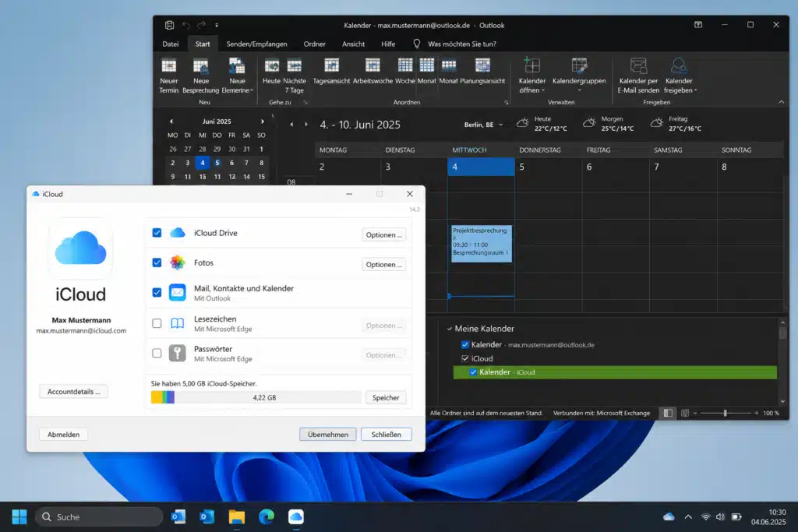Open Microsoft Edge from taskbar

[267, 516]
